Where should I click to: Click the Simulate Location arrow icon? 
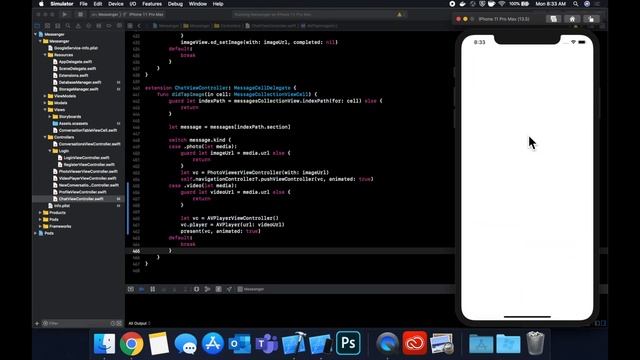click(x=229, y=289)
